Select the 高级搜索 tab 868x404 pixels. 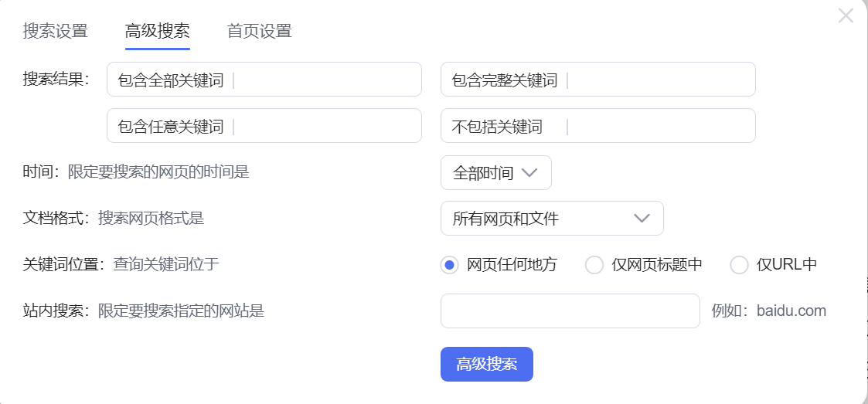coord(157,32)
